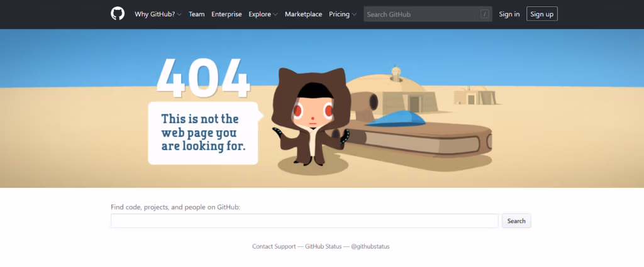Click the landspeeder vehicle illustration
644x267 pixels.
428,135
